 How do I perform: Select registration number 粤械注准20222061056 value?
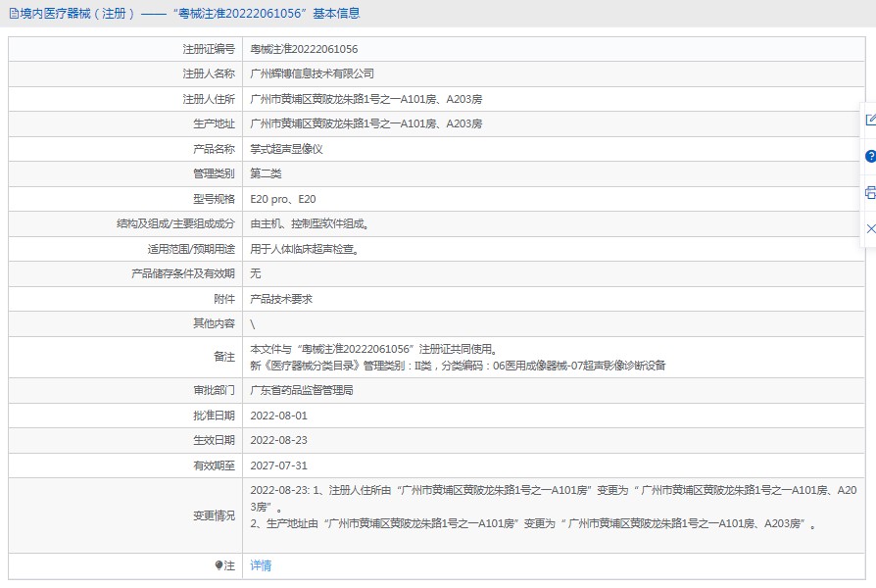tap(304, 49)
